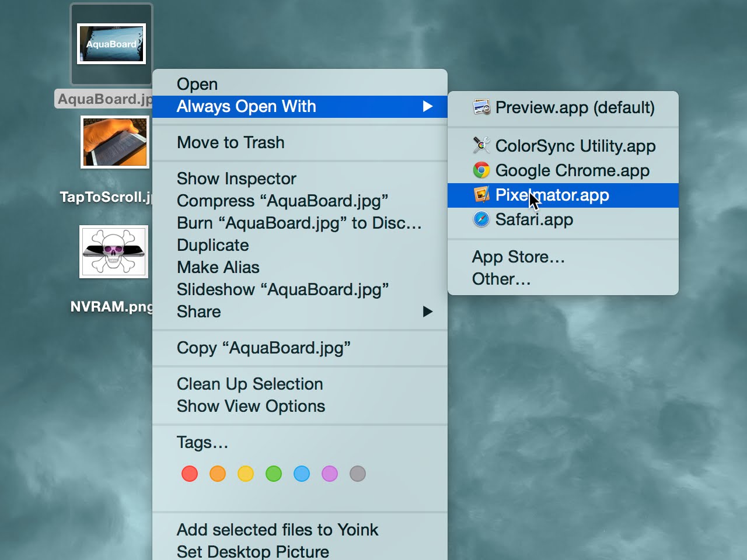The image size is (747, 560).
Task: Open the App Store… option
Action: click(x=518, y=257)
